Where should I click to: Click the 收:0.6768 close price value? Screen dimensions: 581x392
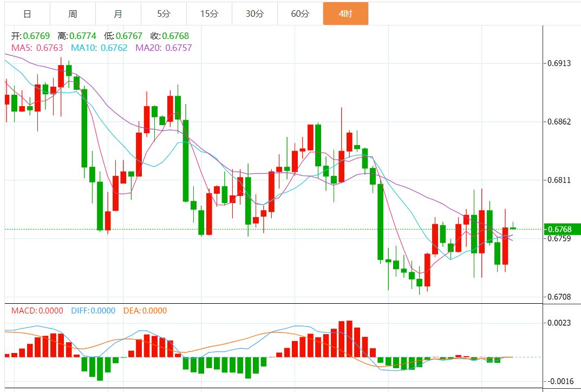169,36
